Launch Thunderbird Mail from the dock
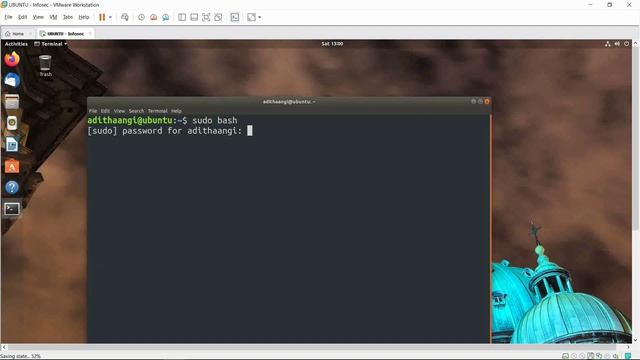640x360 pixels. pyautogui.click(x=12, y=80)
